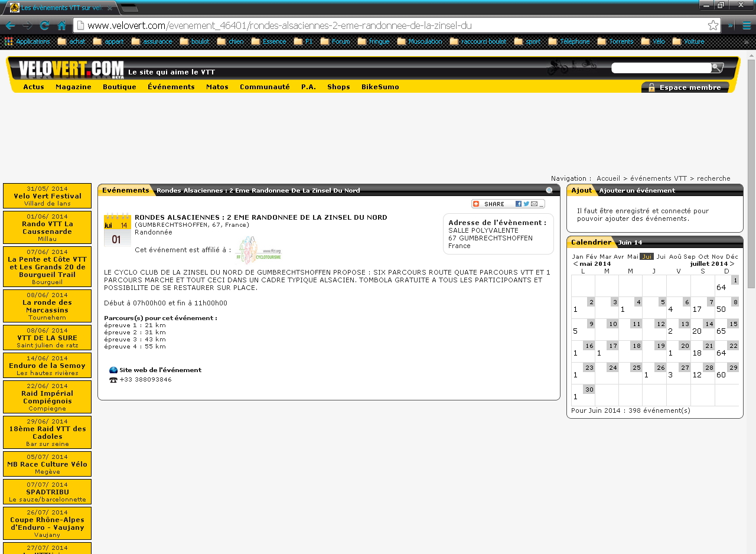The height and width of the screenshot is (554, 756).
Task: Open the Événements menu item
Action: click(x=171, y=87)
